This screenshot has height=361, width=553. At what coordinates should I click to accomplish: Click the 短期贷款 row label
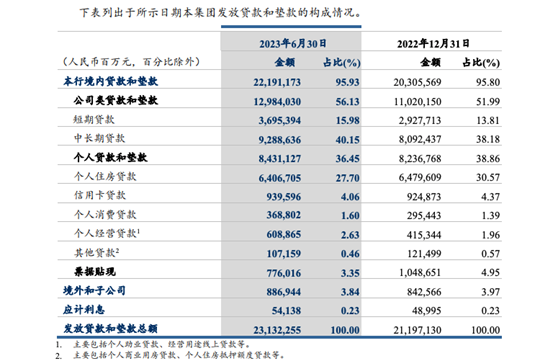tap(94, 120)
